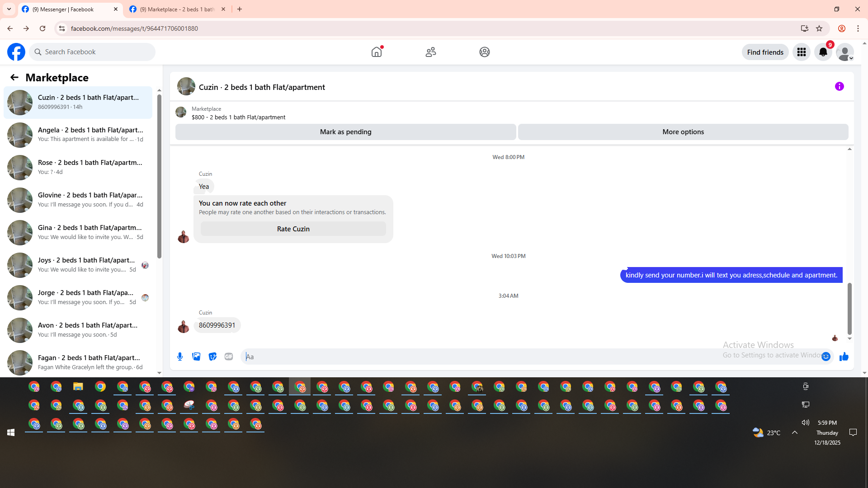Select the Cuzin conversation in the list
Screen dimensions: 868x488
pyautogui.click(x=78, y=102)
